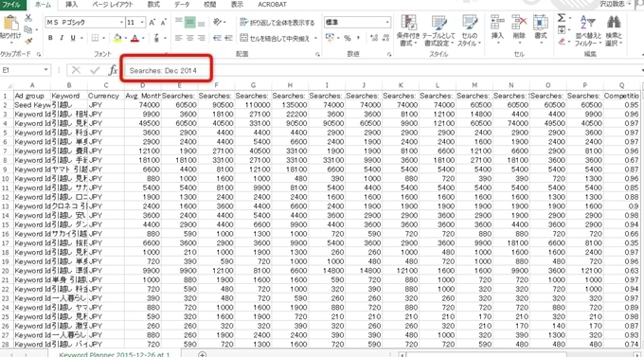Open the Name Box dropdown showing E1
The height and width of the screenshot is (357, 644).
[x=46, y=70]
